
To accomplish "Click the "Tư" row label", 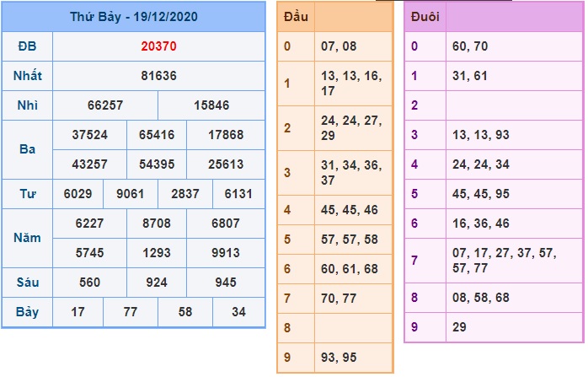I will pos(27,194).
